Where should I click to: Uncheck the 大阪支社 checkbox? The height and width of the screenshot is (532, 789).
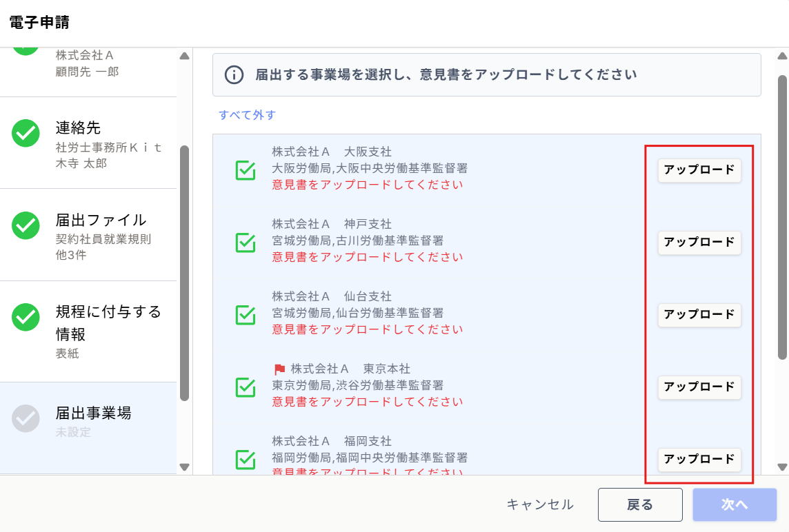[246, 170]
